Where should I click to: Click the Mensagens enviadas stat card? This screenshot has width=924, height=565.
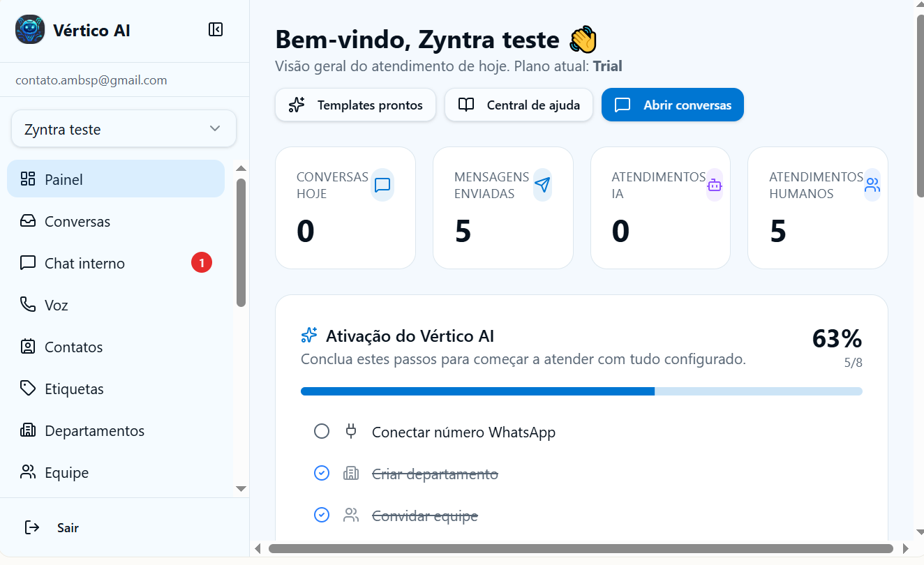point(503,208)
